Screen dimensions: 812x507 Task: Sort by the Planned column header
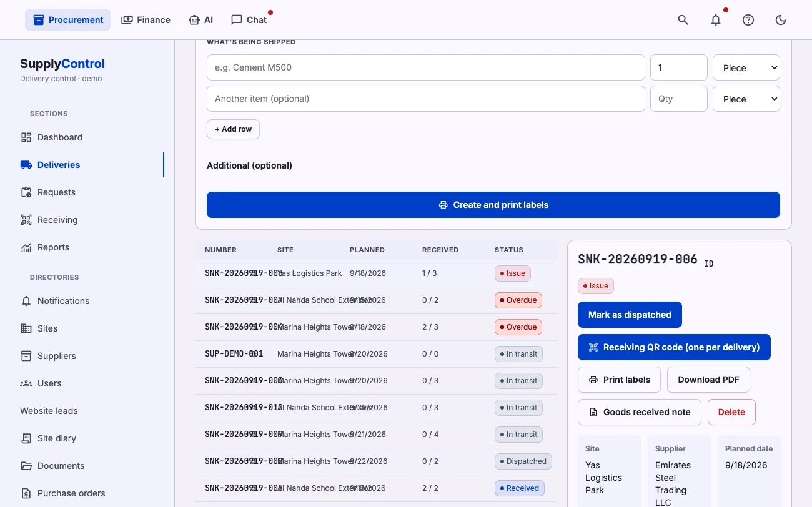[x=367, y=250]
